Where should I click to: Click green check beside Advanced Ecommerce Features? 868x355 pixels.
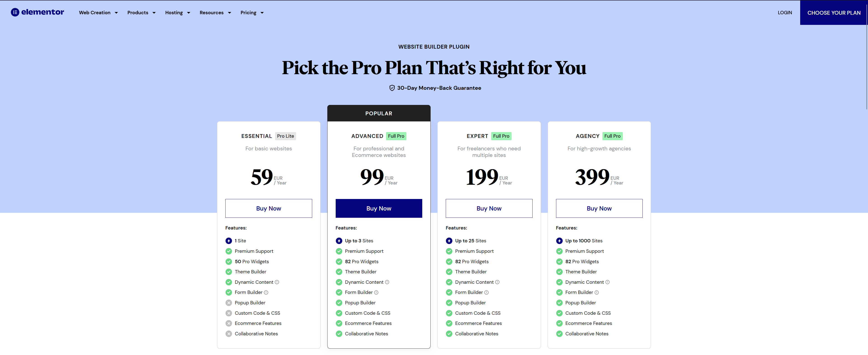coord(339,323)
